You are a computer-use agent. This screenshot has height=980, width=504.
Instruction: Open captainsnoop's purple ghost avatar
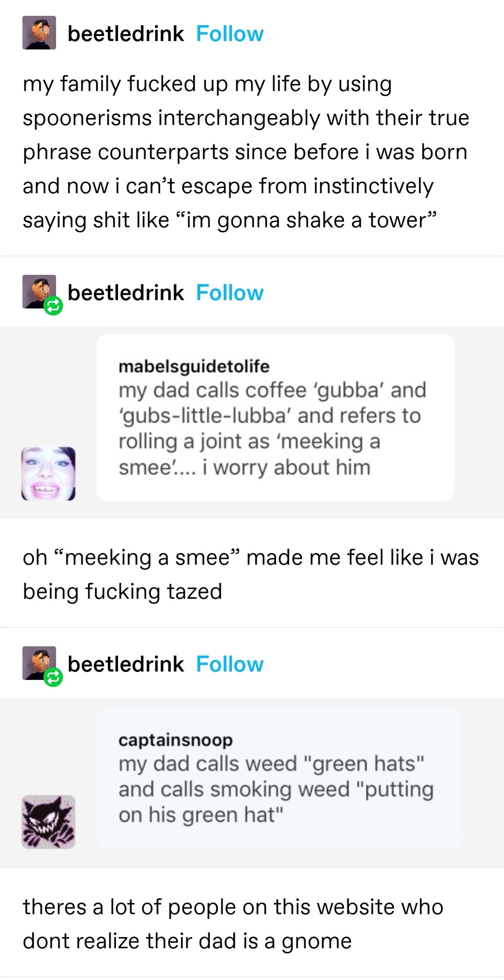[x=48, y=821]
